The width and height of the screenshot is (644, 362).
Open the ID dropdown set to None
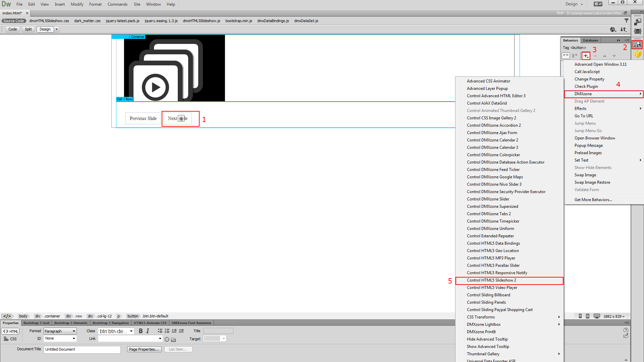(x=60, y=339)
